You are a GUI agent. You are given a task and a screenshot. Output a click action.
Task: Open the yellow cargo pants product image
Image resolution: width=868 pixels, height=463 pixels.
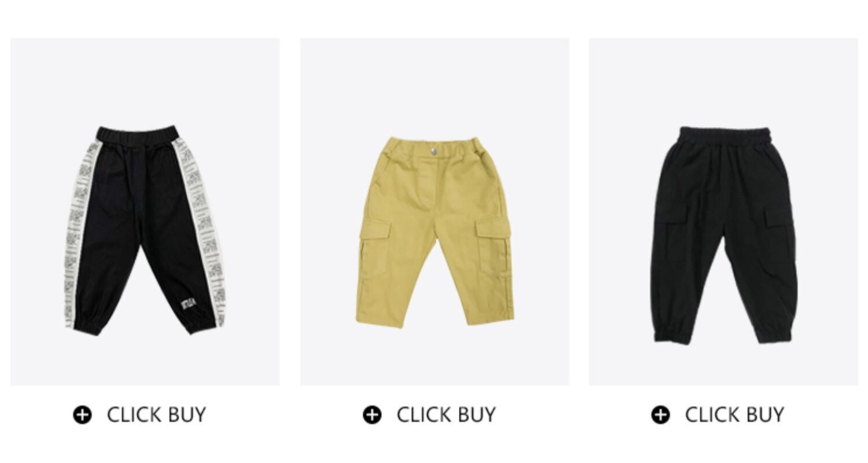point(435,212)
